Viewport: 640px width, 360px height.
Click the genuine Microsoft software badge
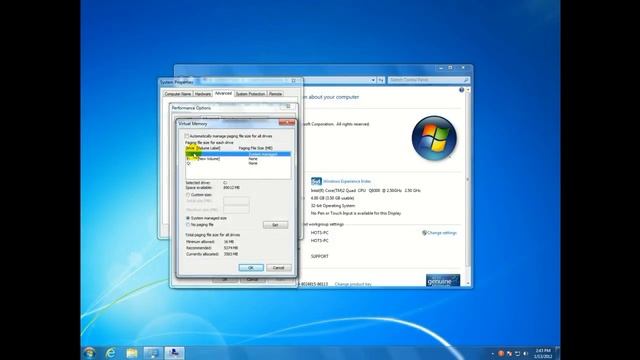coord(443,280)
